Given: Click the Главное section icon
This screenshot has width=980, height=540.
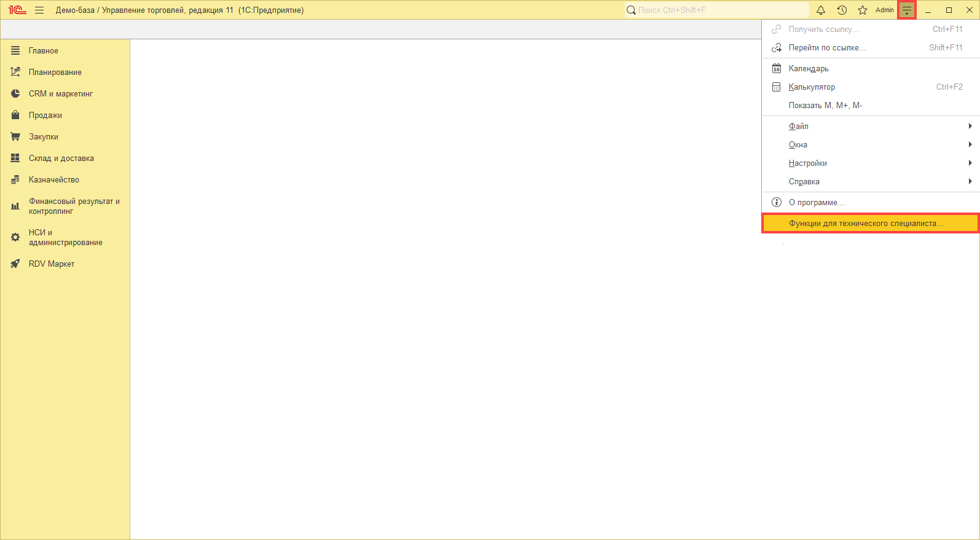Looking at the screenshot, I should click(x=15, y=50).
